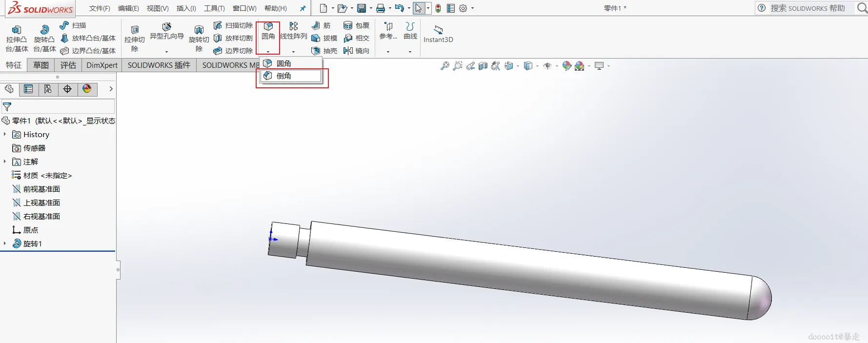Switch to the 评估 evaluate tab
868x343 pixels.
(68, 65)
